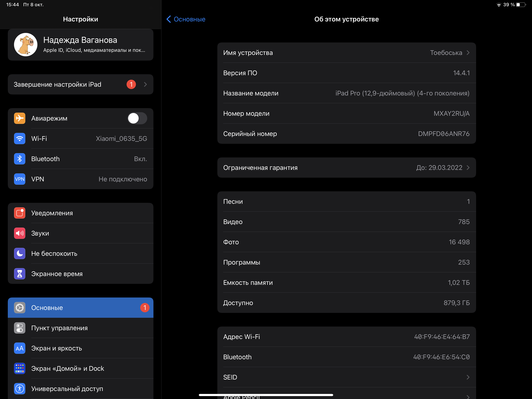Tap the Об этом устройстве title
The width and height of the screenshot is (532, 399).
pos(347,19)
